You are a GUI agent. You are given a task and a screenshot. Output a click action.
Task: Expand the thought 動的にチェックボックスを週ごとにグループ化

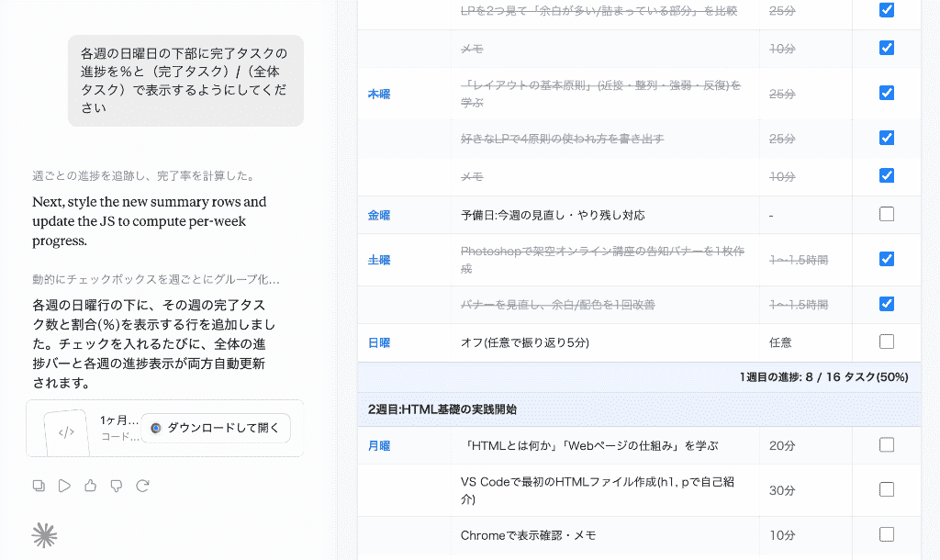pyautogui.click(x=156, y=279)
